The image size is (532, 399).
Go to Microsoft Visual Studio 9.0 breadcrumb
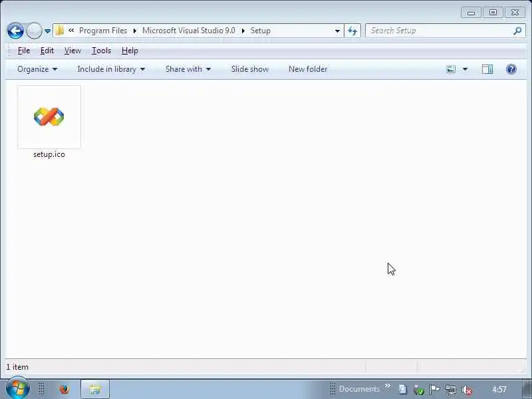189,31
